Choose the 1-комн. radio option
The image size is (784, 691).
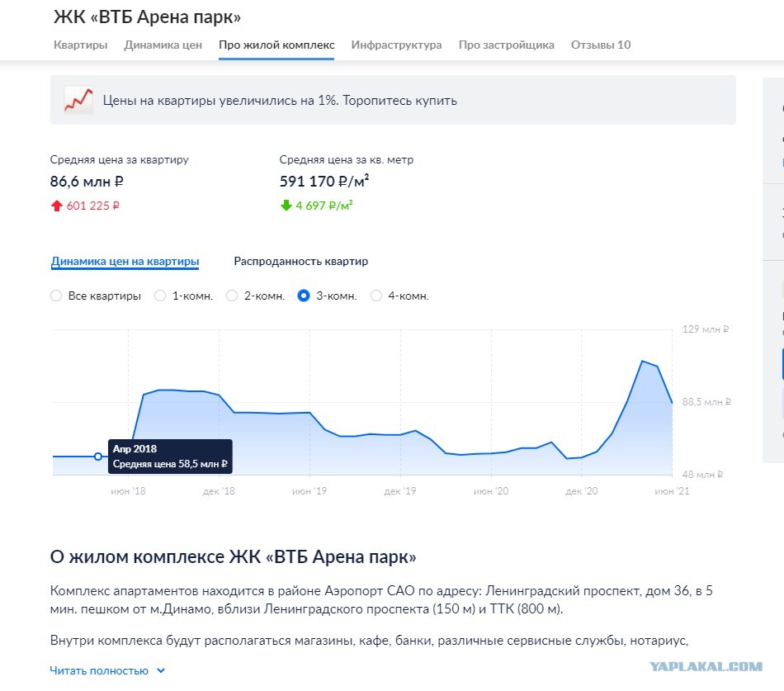click(160, 296)
